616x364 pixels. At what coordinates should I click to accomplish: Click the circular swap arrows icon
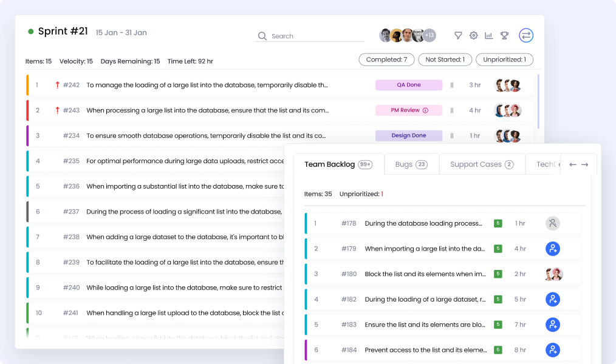tap(526, 36)
